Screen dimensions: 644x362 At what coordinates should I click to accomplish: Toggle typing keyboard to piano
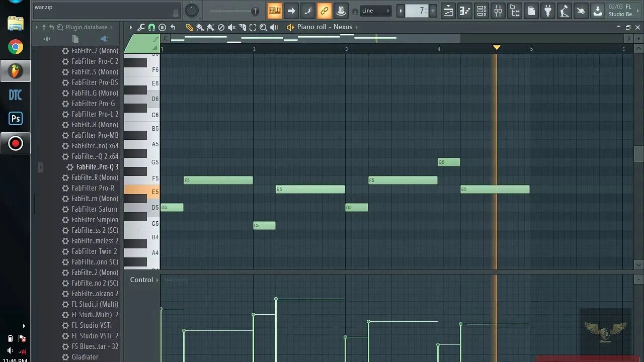coord(274,11)
